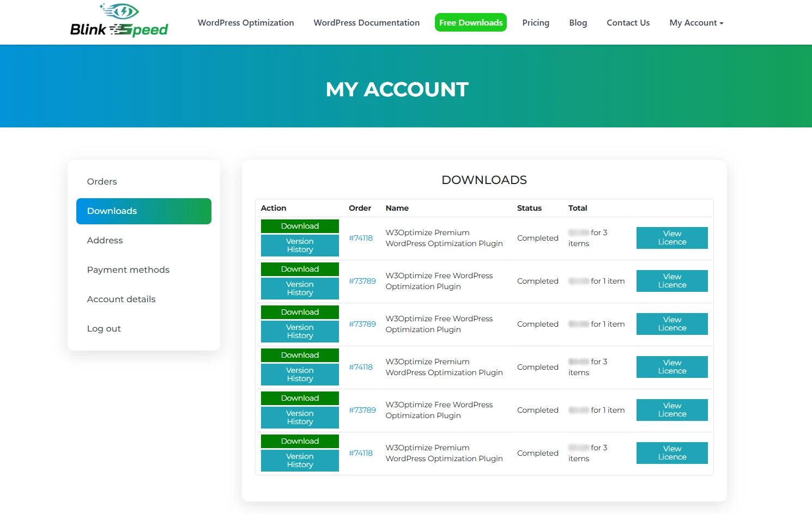Click the Name column header
The height and width of the screenshot is (514, 812).
tap(397, 208)
